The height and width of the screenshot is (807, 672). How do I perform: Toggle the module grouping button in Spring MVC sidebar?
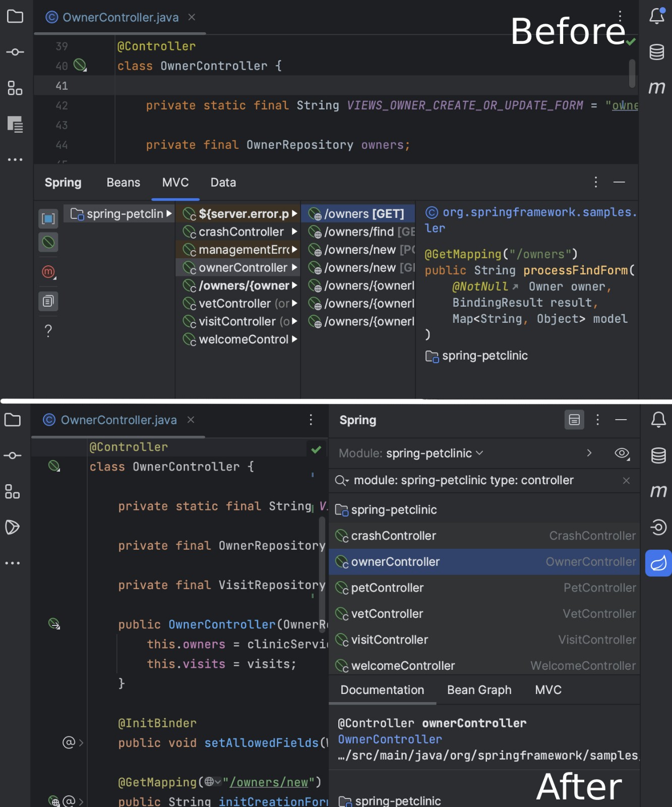[x=48, y=218]
